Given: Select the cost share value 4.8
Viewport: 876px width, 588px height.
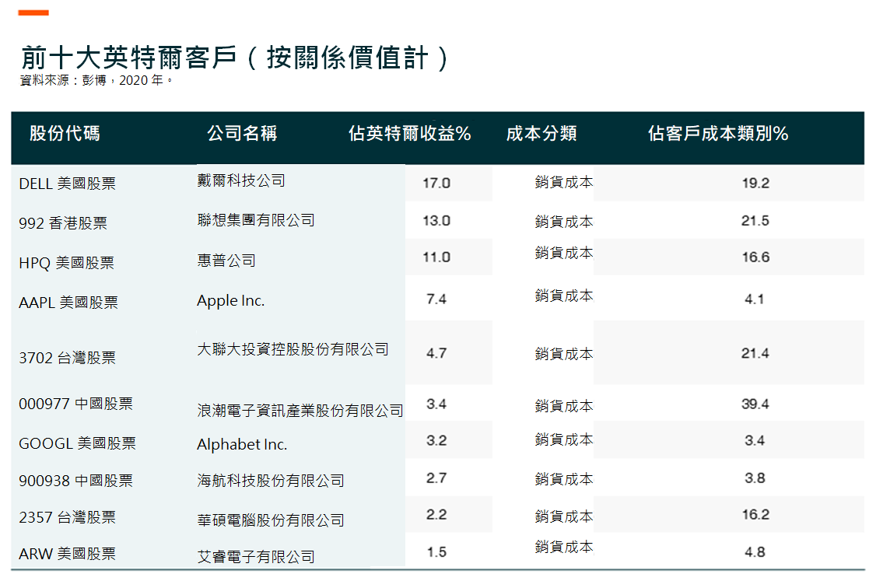Looking at the screenshot, I should [x=755, y=552].
